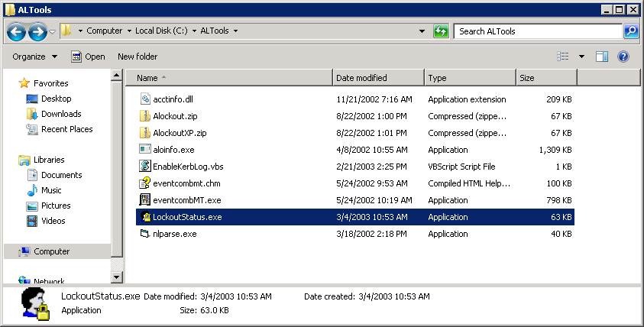
Task: Expand the ALTools breadcrumb arrow
Action: coord(236,31)
